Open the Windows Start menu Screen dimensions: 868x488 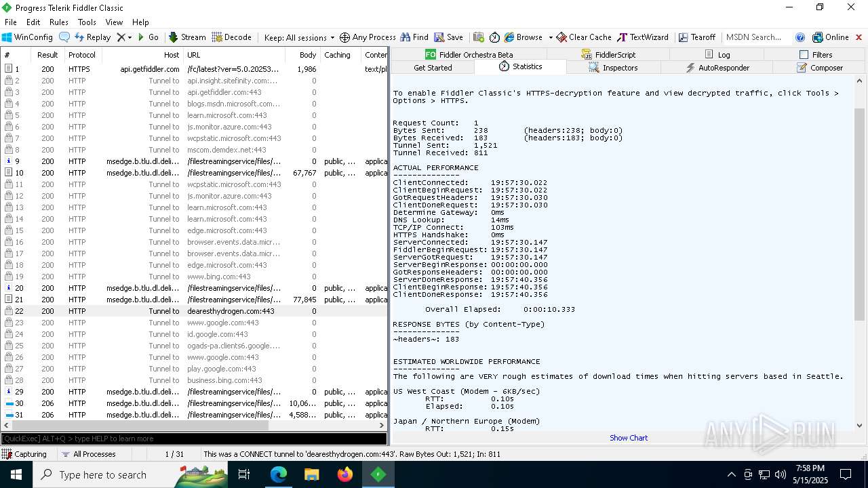(x=16, y=474)
